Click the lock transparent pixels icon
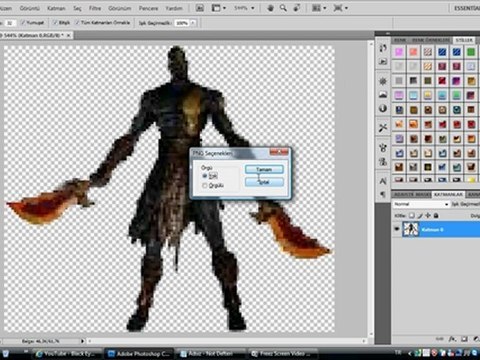This screenshot has width=480, height=360. click(x=412, y=216)
